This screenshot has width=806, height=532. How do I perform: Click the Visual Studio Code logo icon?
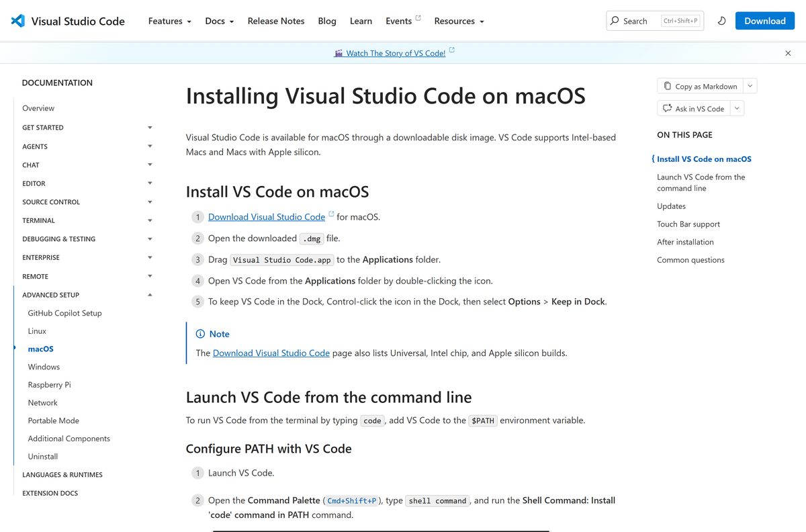pyautogui.click(x=18, y=21)
